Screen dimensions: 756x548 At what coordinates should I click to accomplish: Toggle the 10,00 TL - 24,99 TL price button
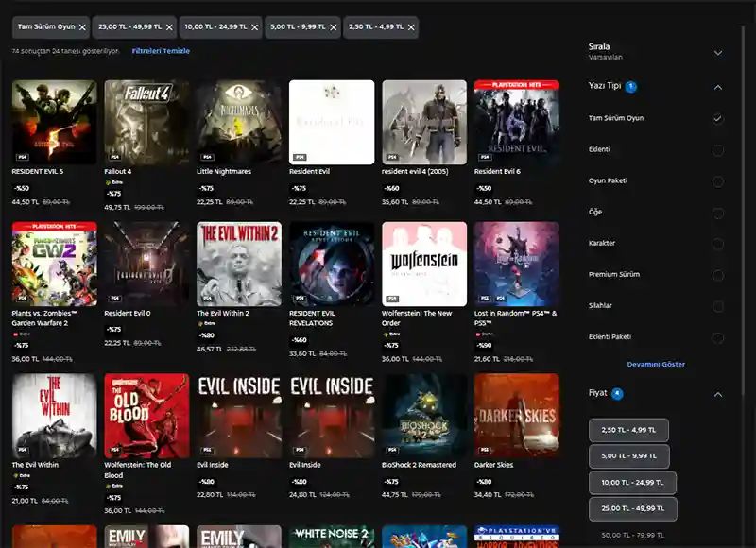click(632, 483)
